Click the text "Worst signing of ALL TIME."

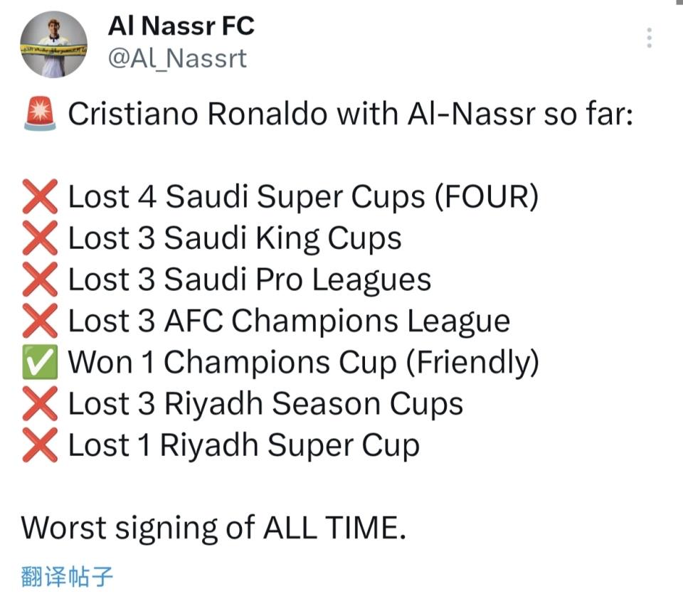[x=213, y=528]
